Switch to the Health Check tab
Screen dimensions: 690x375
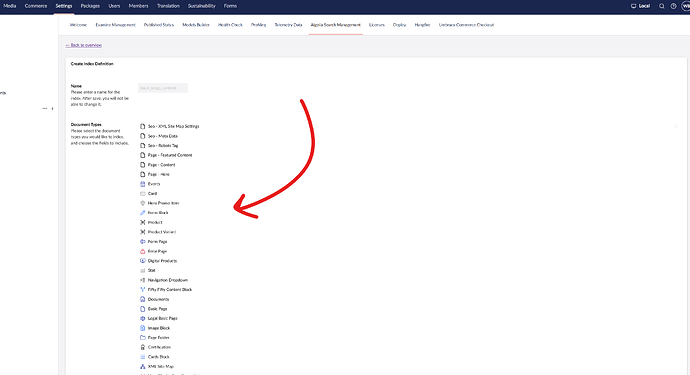click(230, 25)
